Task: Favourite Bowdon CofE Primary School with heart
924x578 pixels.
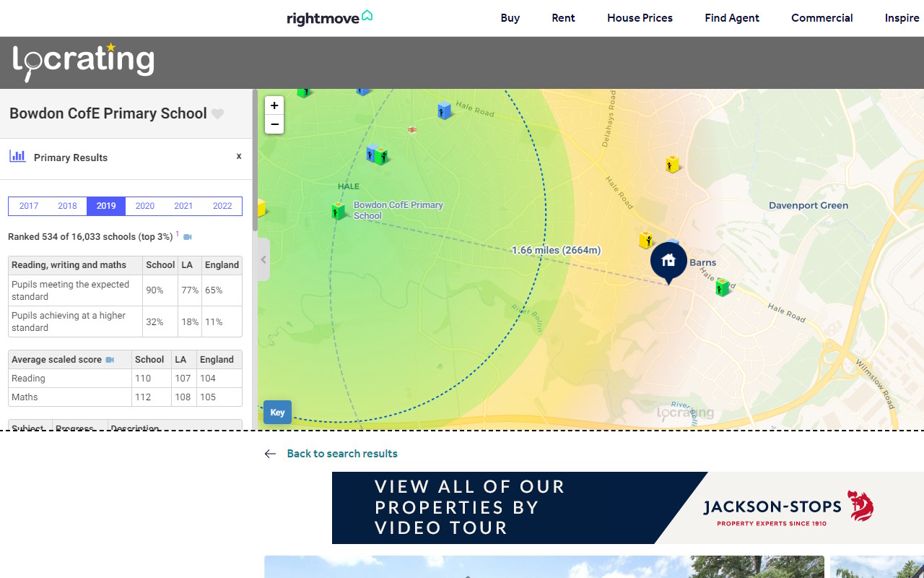Action: point(217,114)
